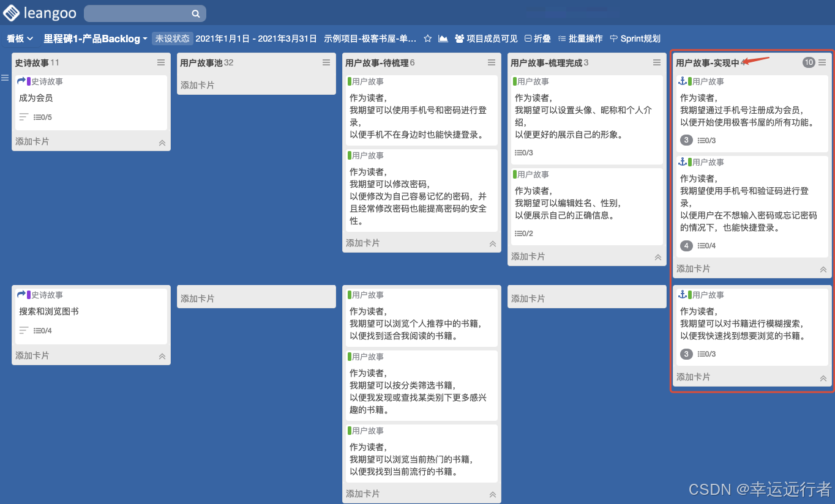Open the 史诗故事 list menu icon
Viewport: 835px width, 504px height.
tap(161, 62)
